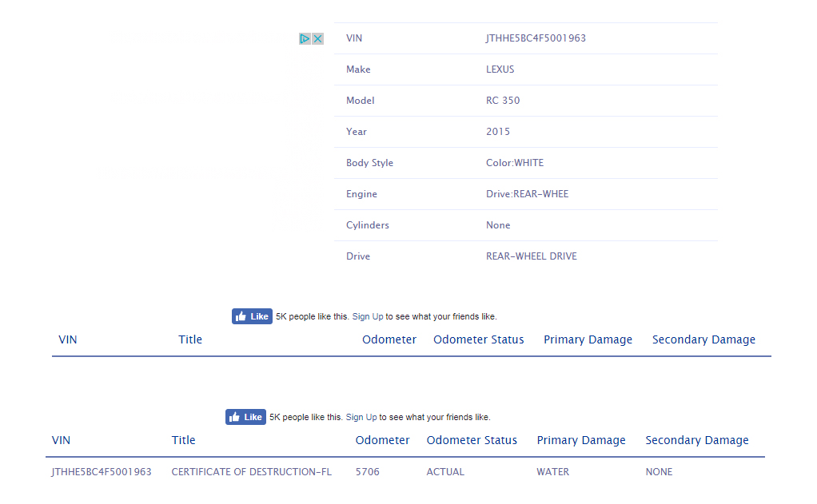Select the VIN number in the bottom table row
Screen dimensions: 817x504
(102, 472)
